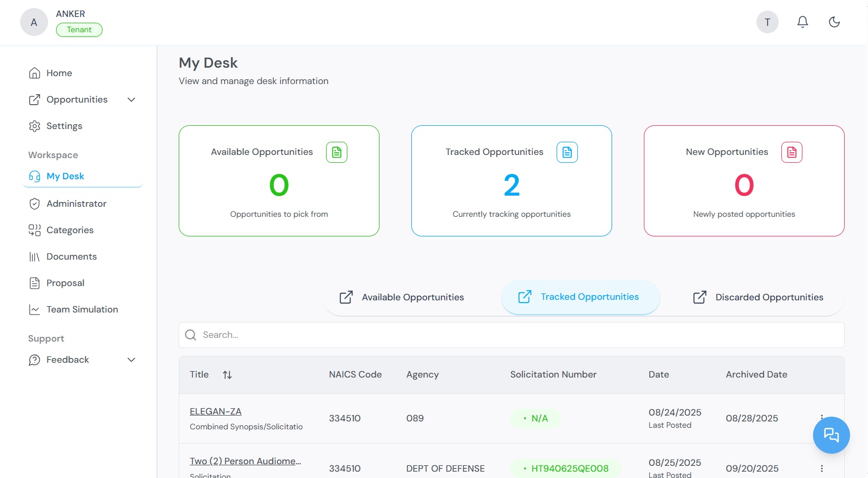This screenshot has width=868, height=478.
Task: Toggle dark mode moon icon
Action: point(834,22)
